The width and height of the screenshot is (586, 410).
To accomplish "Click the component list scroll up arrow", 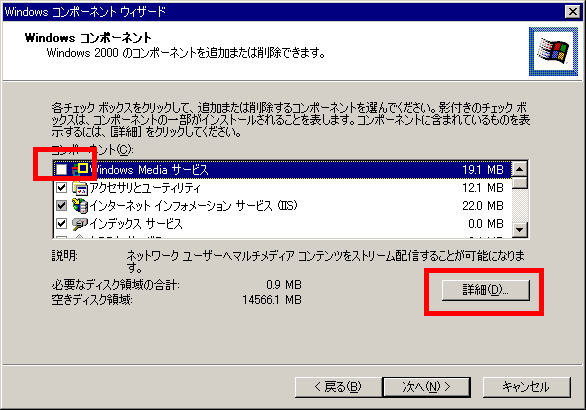I will tap(519, 169).
